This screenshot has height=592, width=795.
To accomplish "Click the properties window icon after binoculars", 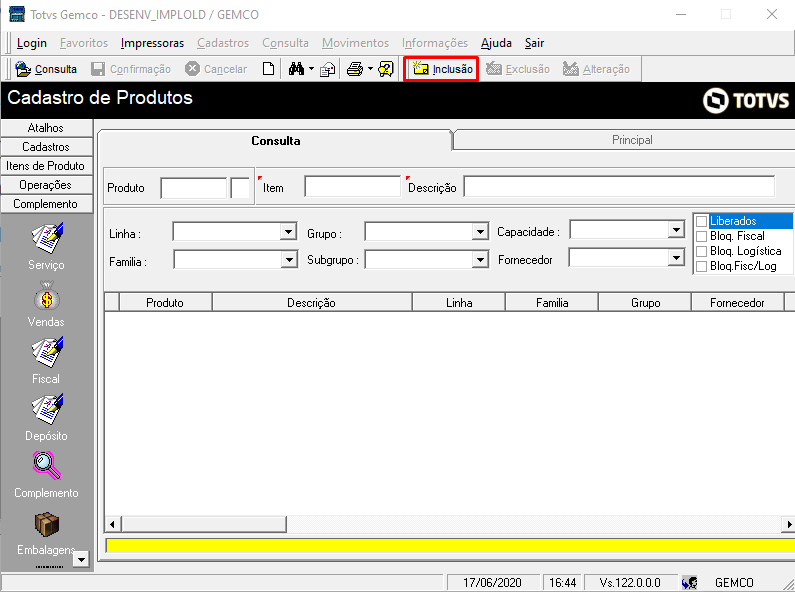I will click(x=328, y=69).
